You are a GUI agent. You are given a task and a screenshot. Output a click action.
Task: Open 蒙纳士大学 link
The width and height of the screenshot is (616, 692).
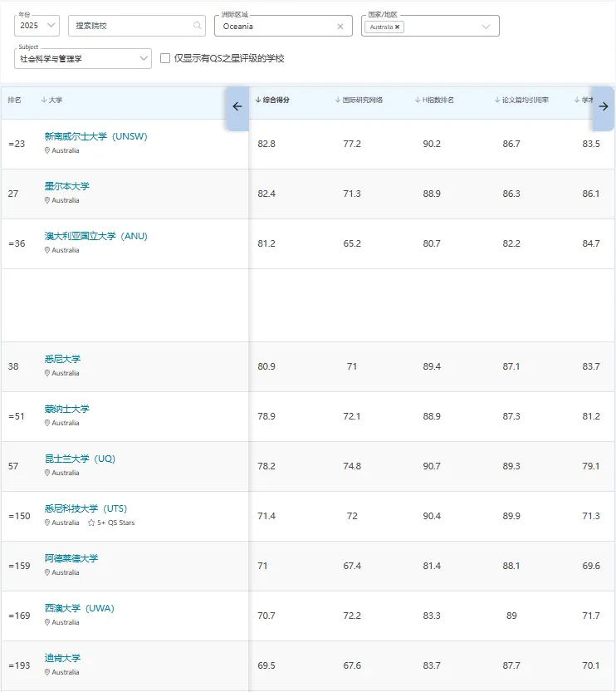point(66,409)
